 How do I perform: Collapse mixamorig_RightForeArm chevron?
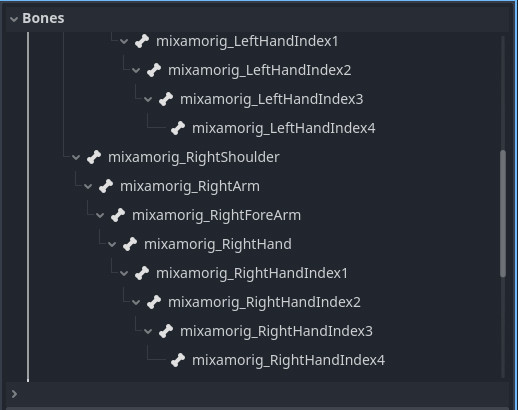[100, 215]
